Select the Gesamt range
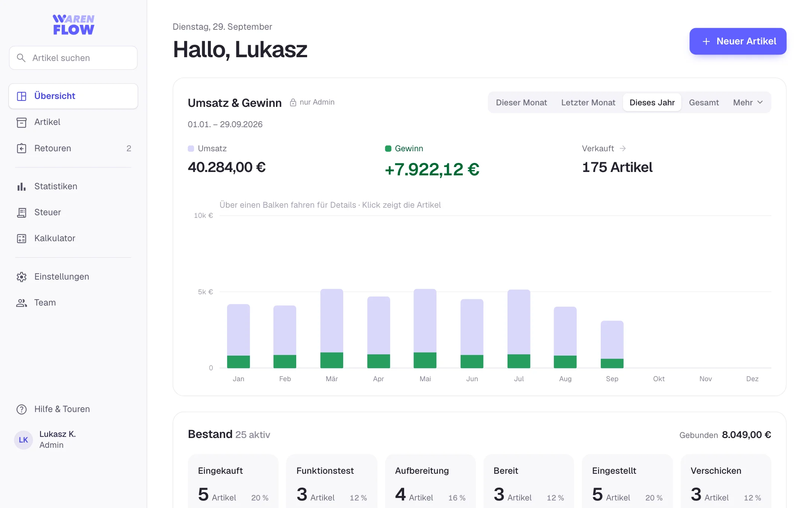This screenshot has width=812, height=508. [704, 102]
